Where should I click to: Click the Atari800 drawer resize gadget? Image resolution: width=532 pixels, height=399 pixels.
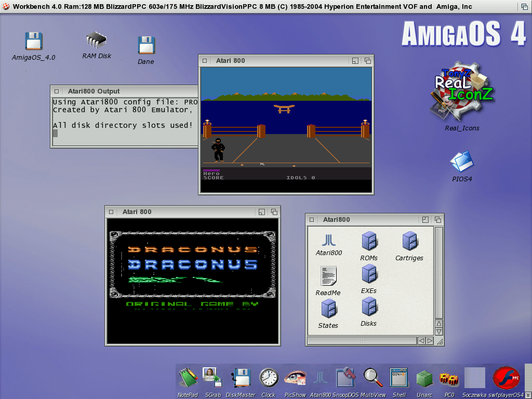pyautogui.click(x=440, y=341)
